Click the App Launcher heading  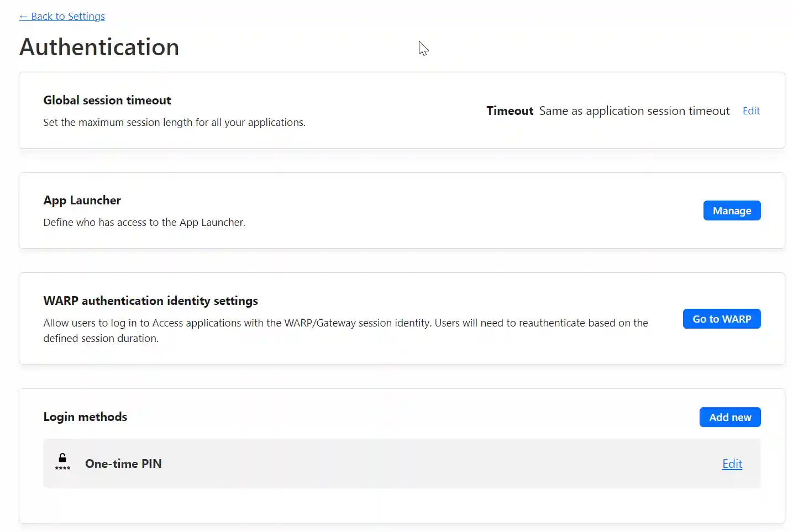point(82,200)
